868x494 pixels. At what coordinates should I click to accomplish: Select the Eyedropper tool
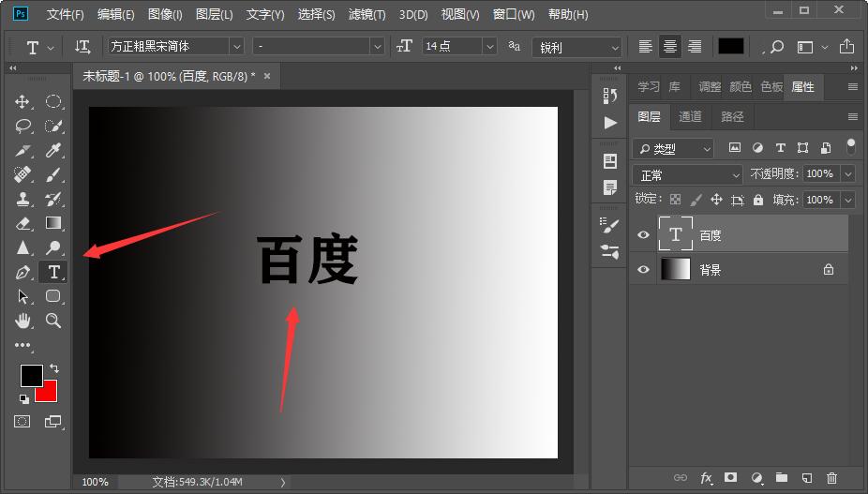53,150
